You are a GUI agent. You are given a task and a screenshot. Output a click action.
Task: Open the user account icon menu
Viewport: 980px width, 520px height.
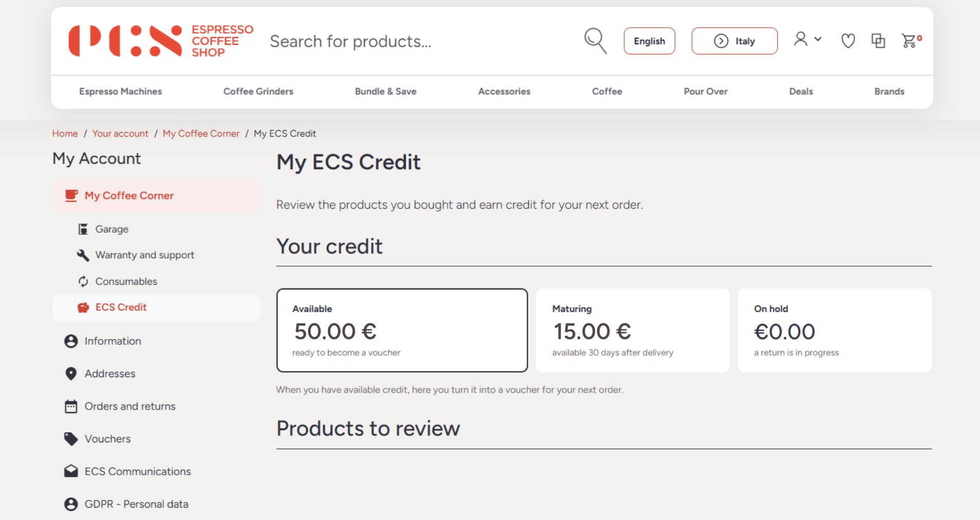808,40
